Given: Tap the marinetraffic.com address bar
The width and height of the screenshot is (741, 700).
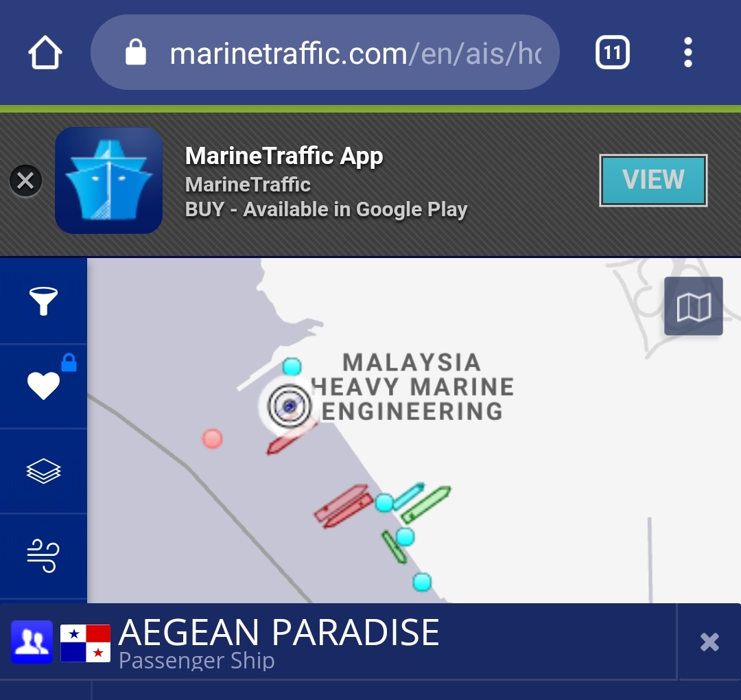Looking at the screenshot, I should (325, 52).
